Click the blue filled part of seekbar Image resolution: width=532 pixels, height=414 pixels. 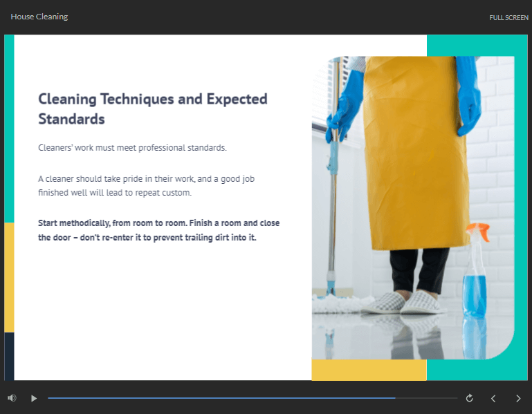click(x=221, y=398)
